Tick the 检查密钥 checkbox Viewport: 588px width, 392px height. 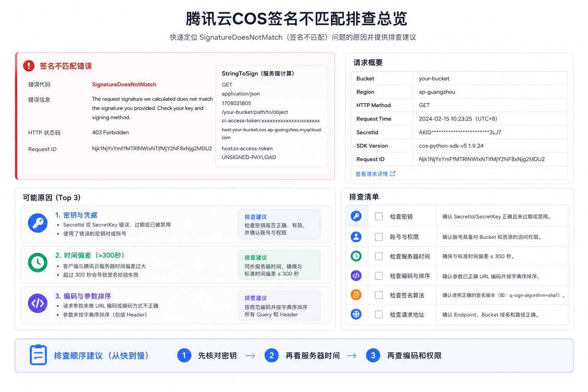pos(379,217)
